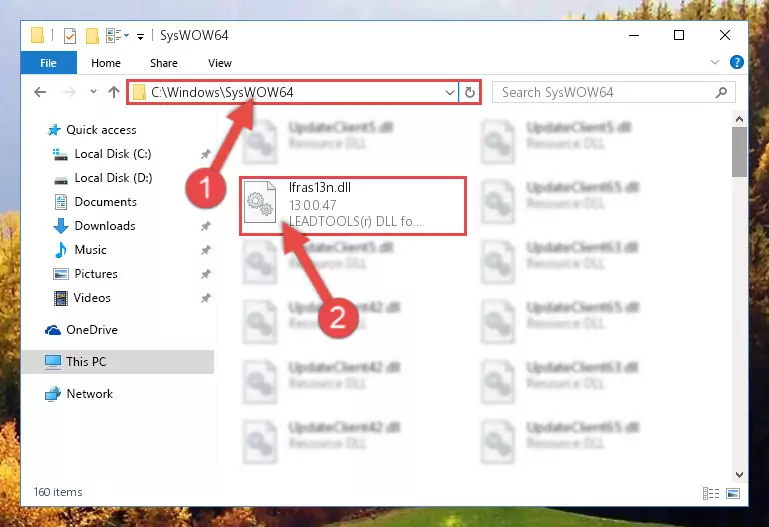769x527 pixels.
Task: Click the pin icon next to Videos
Action: [205, 298]
